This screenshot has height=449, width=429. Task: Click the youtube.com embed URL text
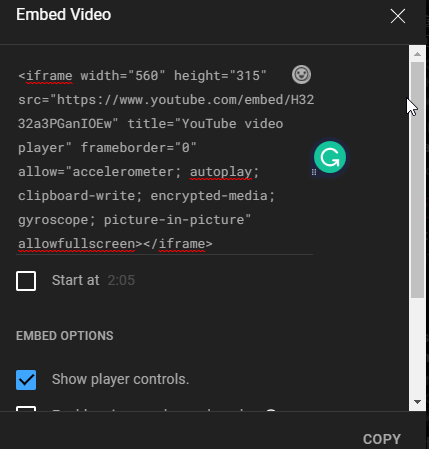click(x=185, y=100)
